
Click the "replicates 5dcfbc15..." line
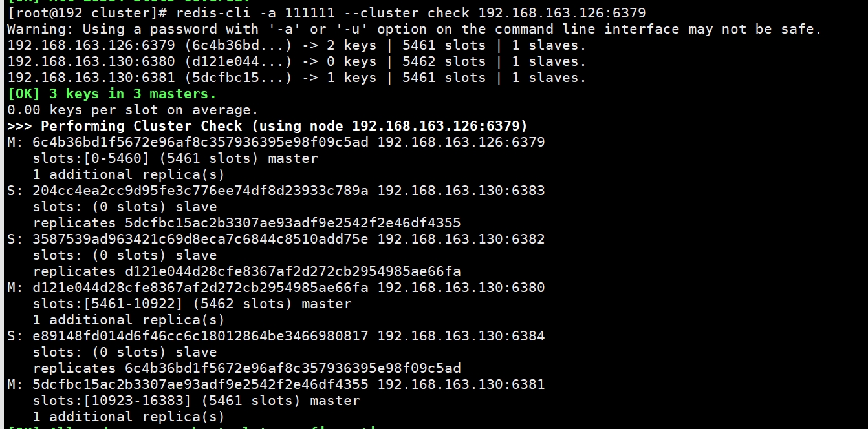pos(246,223)
